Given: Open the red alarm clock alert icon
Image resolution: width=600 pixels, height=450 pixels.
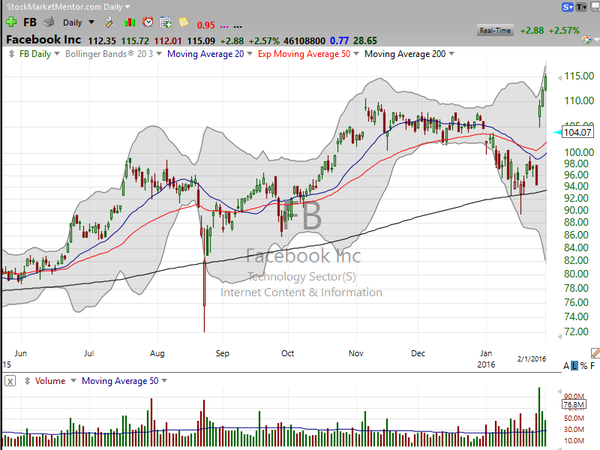Looking at the screenshot, I should [148, 22].
